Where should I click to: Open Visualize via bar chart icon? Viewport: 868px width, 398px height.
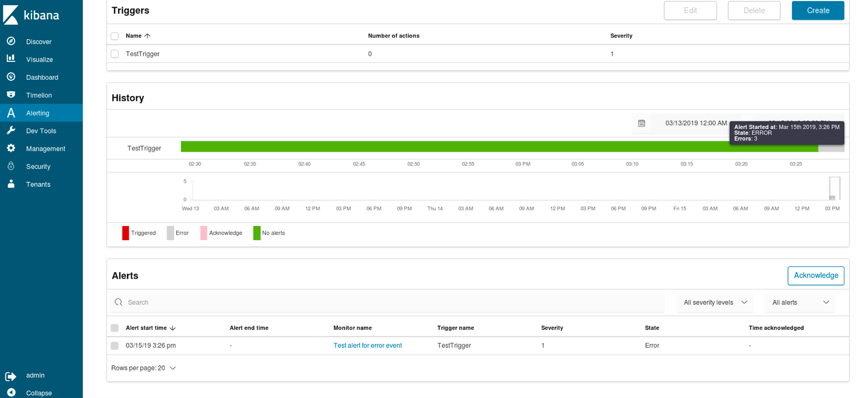11,59
